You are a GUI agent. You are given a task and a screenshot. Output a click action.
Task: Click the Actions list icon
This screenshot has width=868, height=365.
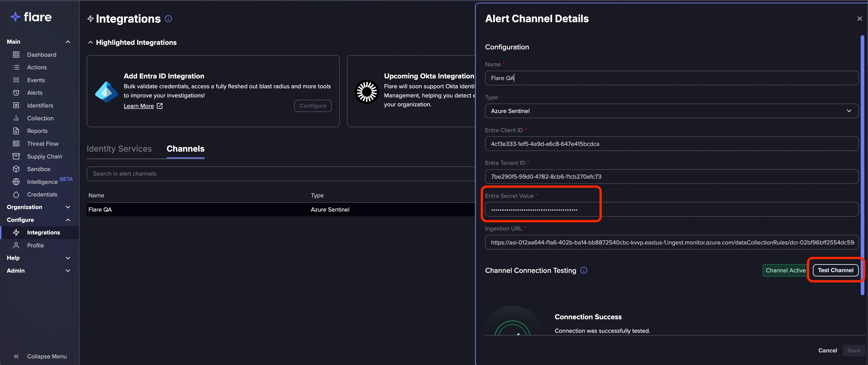tap(16, 67)
